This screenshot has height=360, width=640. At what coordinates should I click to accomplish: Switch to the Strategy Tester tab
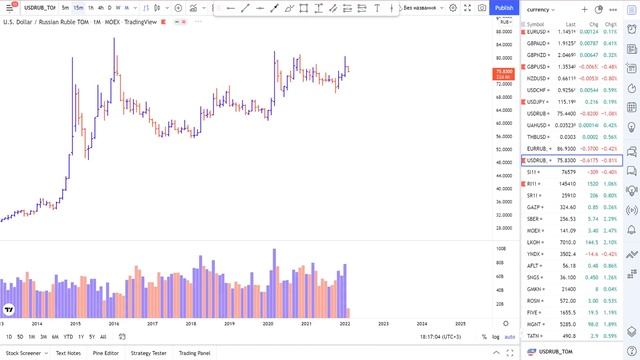149,353
